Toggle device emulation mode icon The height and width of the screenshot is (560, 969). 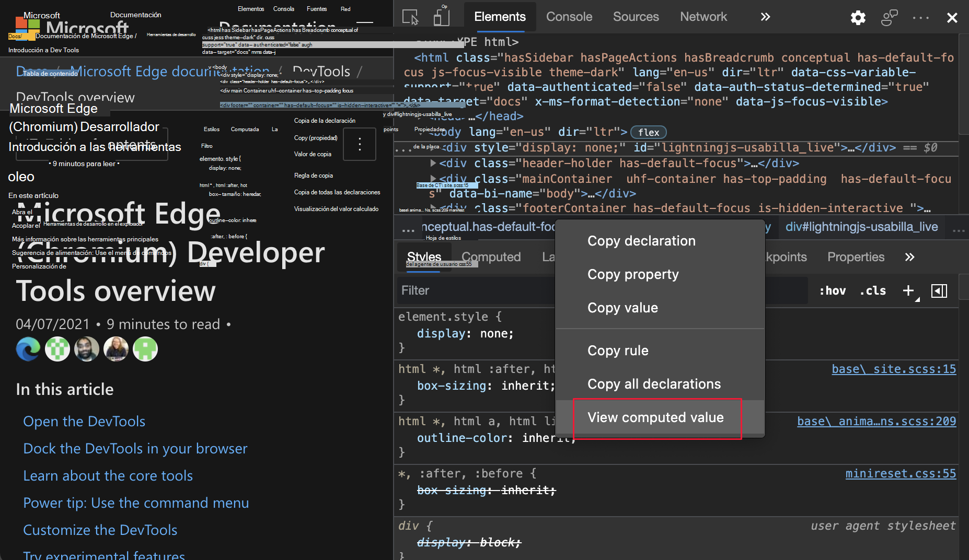[x=442, y=17]
